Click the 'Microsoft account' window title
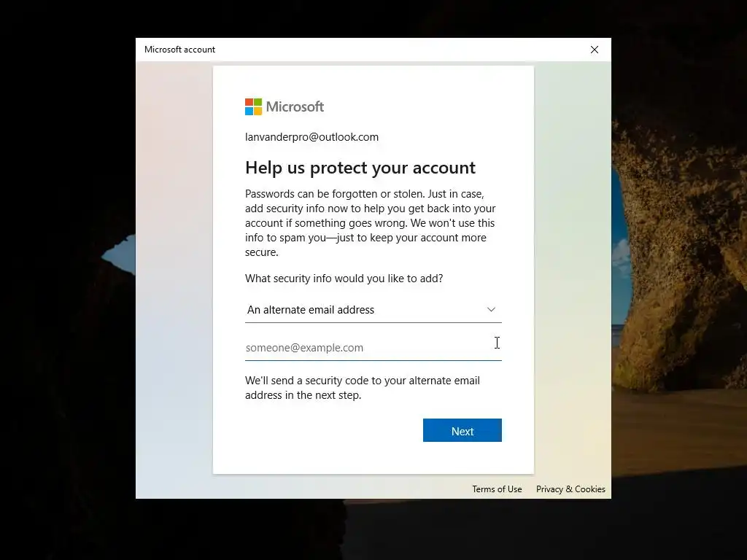747x560 pixels. (x=179, y=50)
